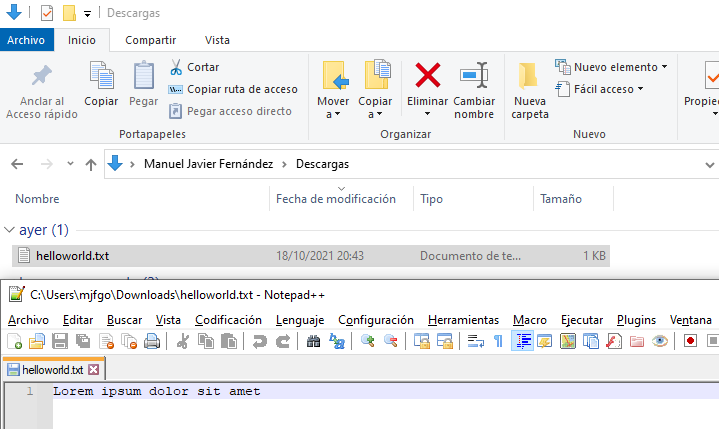Screen dimensions: 719x429
Task: Click Cortar in Explorer ribbon
Action: (194, 67)
